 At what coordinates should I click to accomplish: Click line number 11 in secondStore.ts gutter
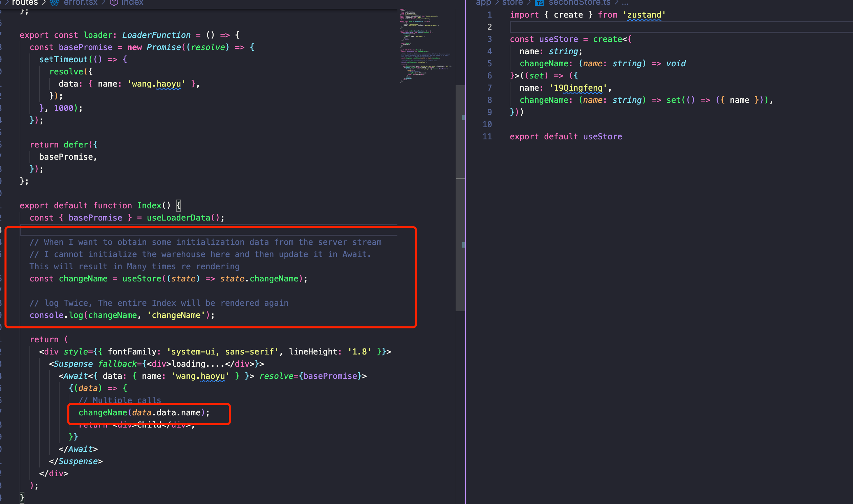point(488,136)
